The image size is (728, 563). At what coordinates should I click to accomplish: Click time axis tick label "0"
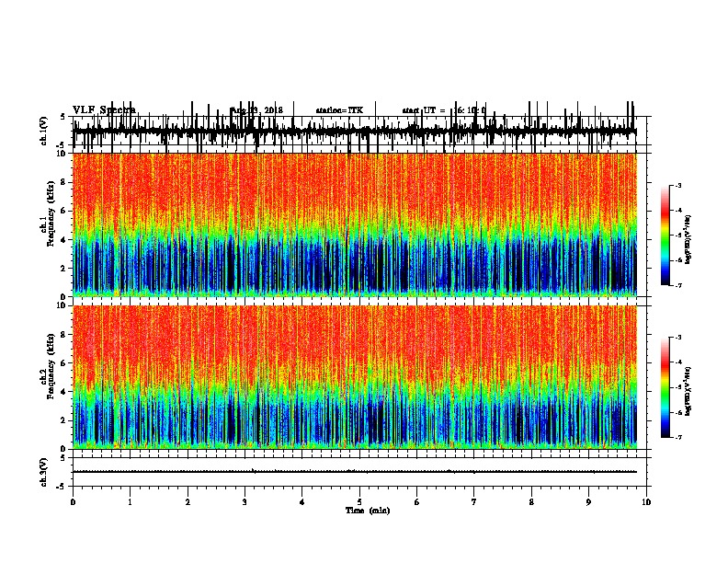coord(73,502)
